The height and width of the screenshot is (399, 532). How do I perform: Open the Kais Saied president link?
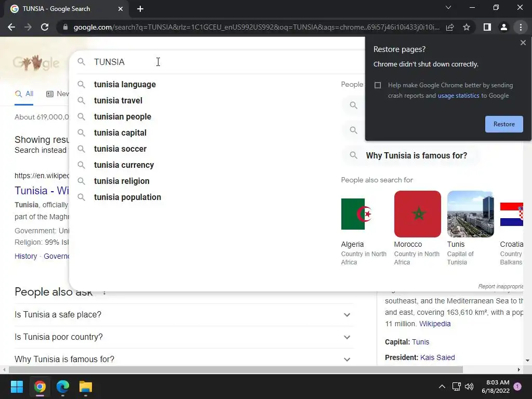tap(437, 357)
